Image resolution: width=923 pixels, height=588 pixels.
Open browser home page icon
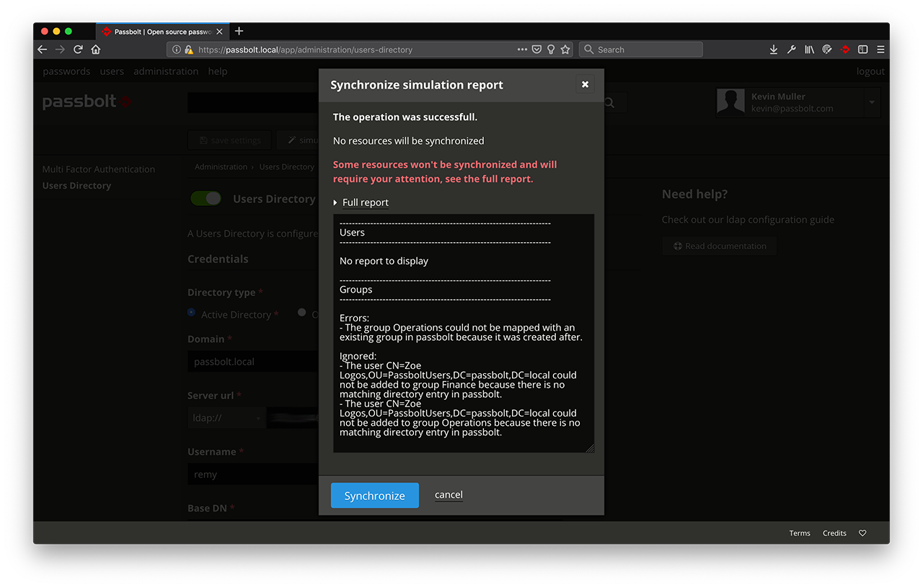pyautogui.click(x=96, y=50)
